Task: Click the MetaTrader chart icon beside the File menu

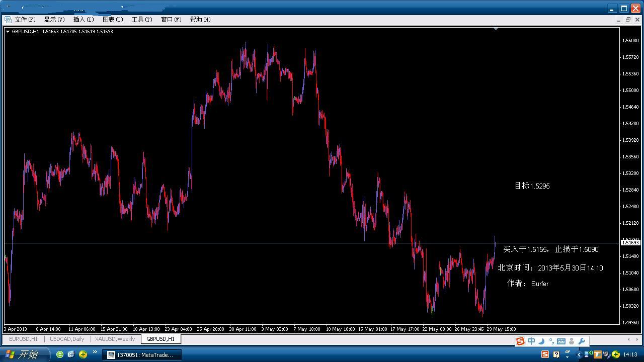Action: [x=8, y=20]
